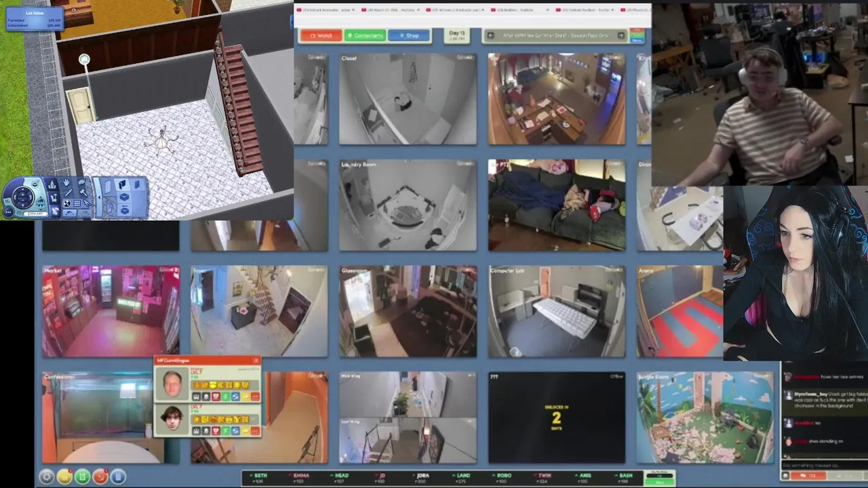Switch to the second browser tab
868x488 pixels.
[x=391, y=9]
